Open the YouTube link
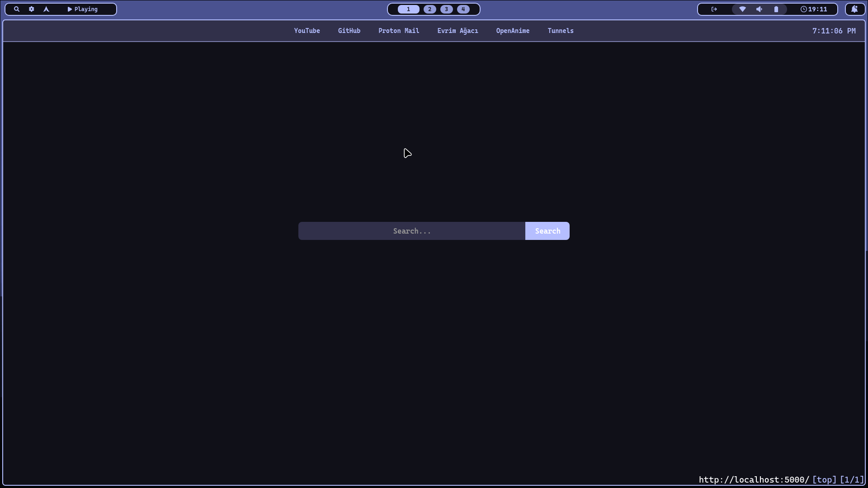 tap(307, 31)
